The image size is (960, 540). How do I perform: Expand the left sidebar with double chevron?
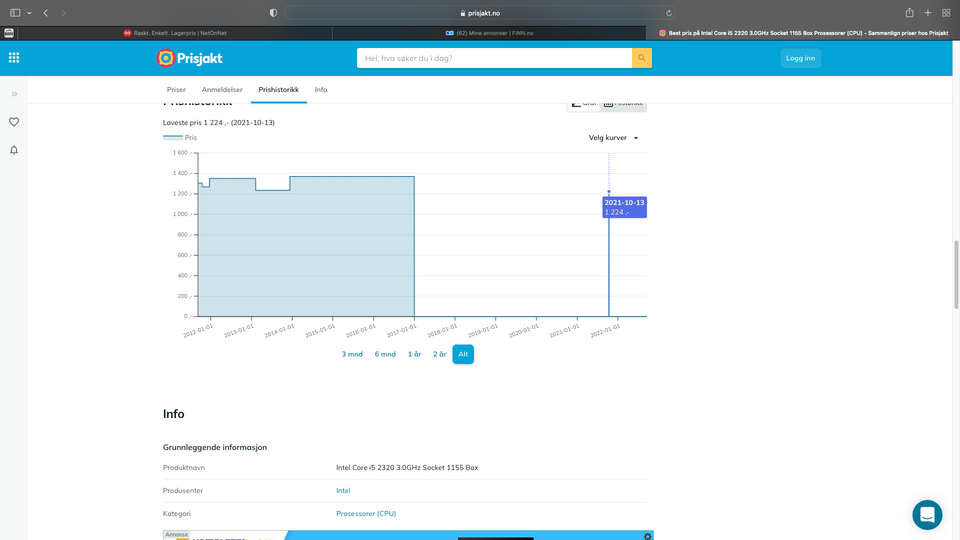coord(14,94)
